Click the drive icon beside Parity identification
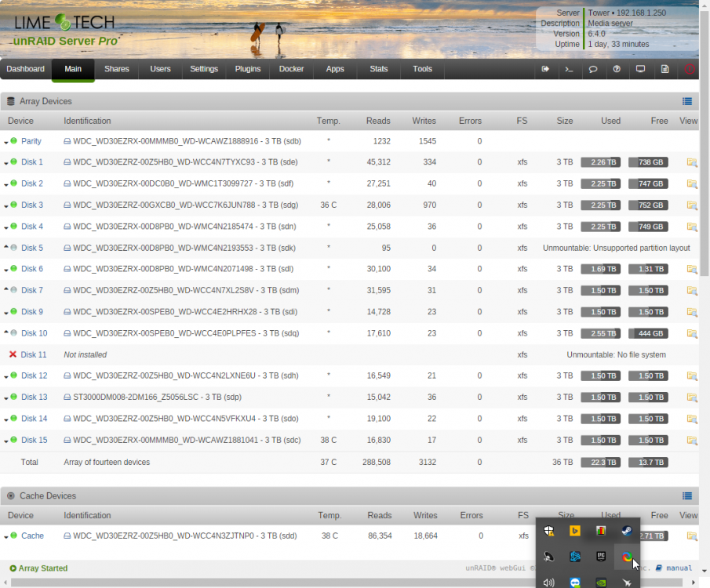The width and height of the screenshot is (710, 588). [67, 141]
